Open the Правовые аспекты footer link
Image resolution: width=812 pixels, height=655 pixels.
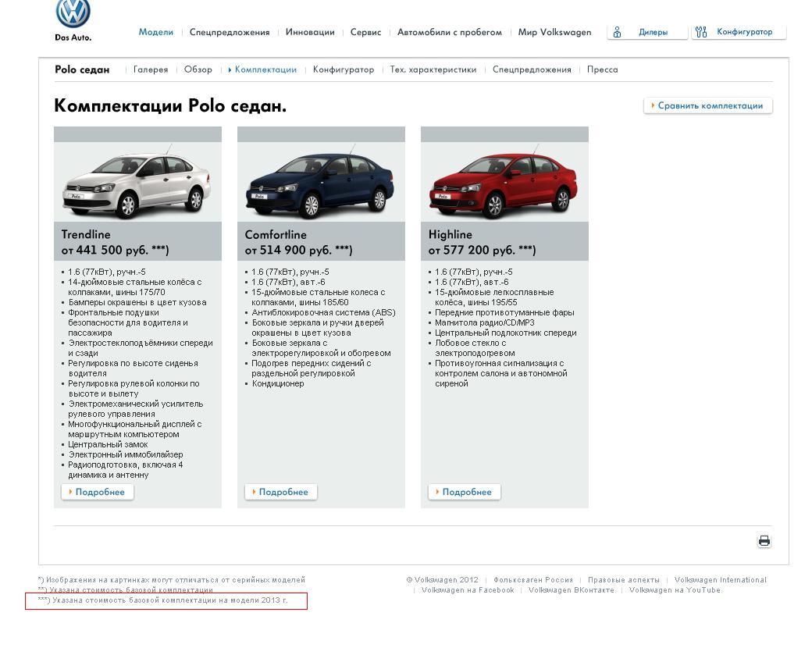coord(624,580)
